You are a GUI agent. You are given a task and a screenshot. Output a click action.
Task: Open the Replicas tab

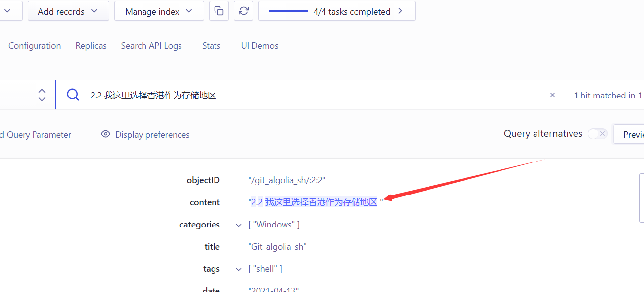(x=91, y=46)
